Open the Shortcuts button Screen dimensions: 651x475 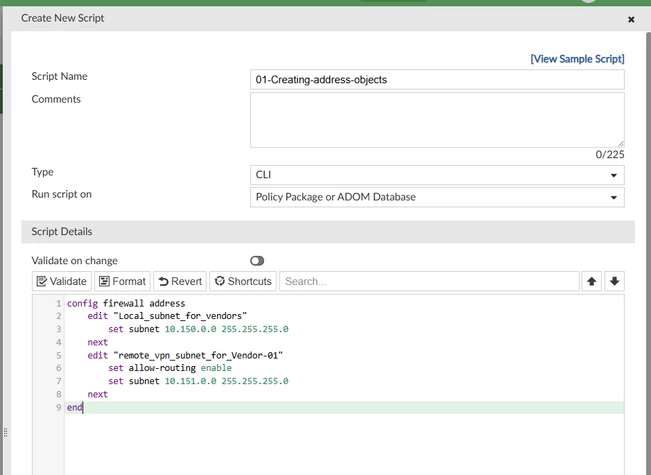(243, 282)
